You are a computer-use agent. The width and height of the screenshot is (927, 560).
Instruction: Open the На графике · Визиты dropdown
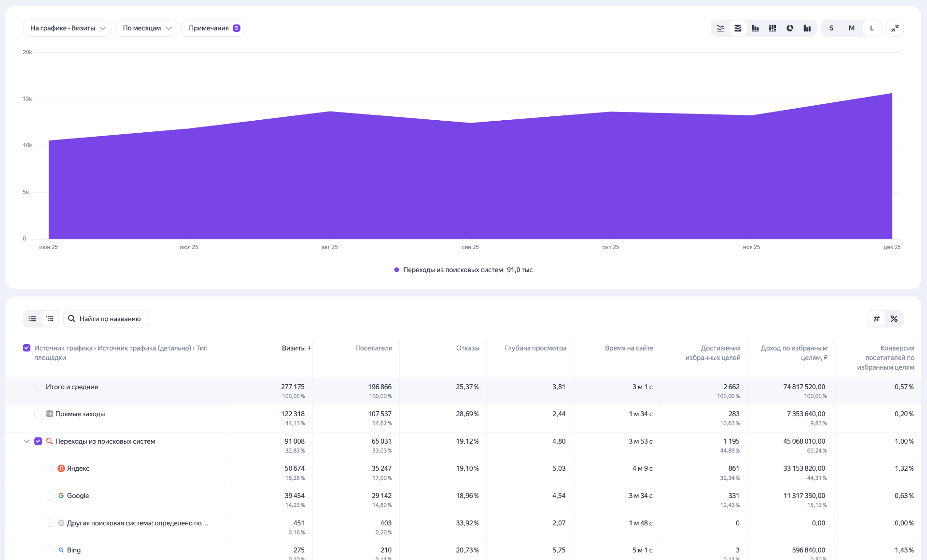67,28
